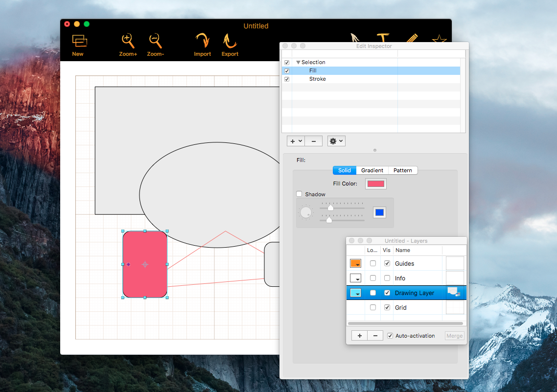Click the Zoom- magnifier icon
Image resolution: width=557 pixels, height=392 pixels.
point(155,41)
